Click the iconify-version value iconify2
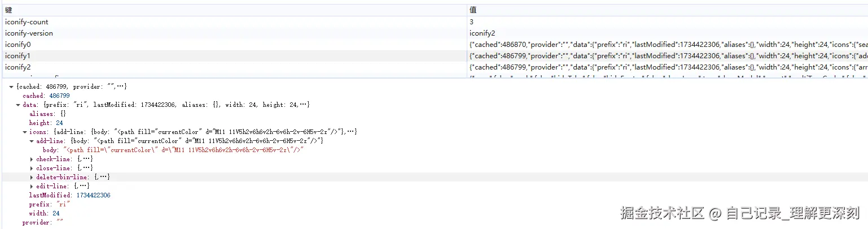 click(482, 33)
